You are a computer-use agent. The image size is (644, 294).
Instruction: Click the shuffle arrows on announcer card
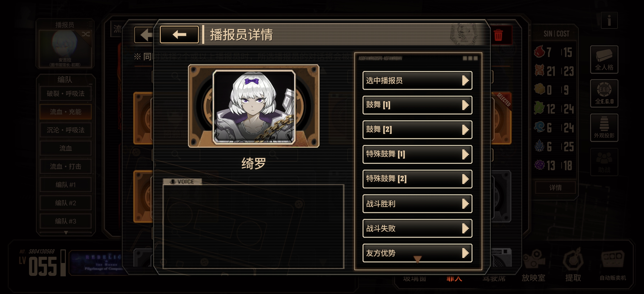86,34
